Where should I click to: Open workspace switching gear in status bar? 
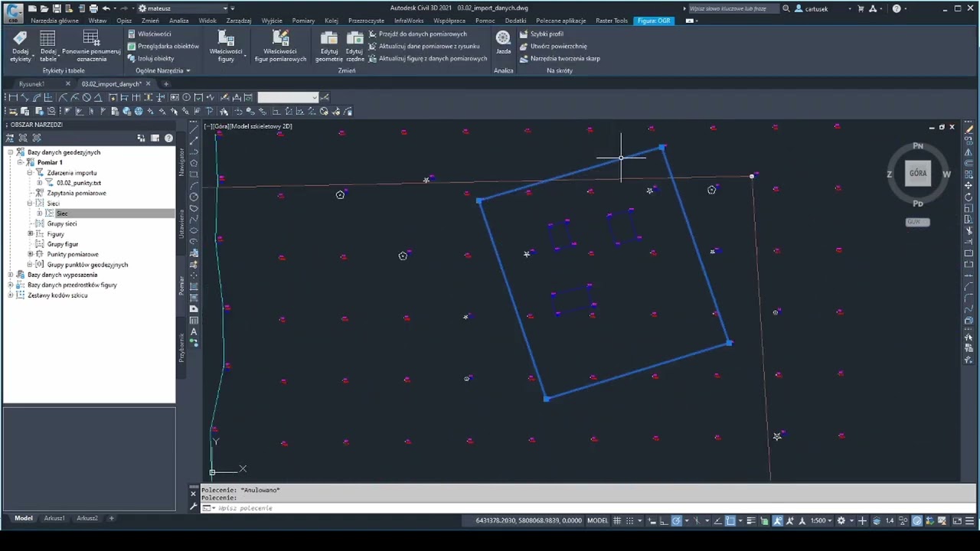coord(841,520)
